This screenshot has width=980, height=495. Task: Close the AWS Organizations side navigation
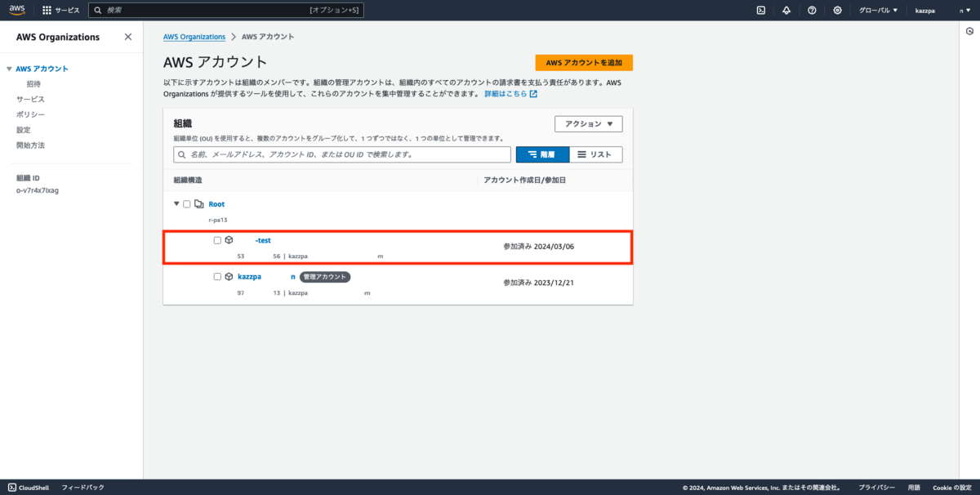point(127,37)
